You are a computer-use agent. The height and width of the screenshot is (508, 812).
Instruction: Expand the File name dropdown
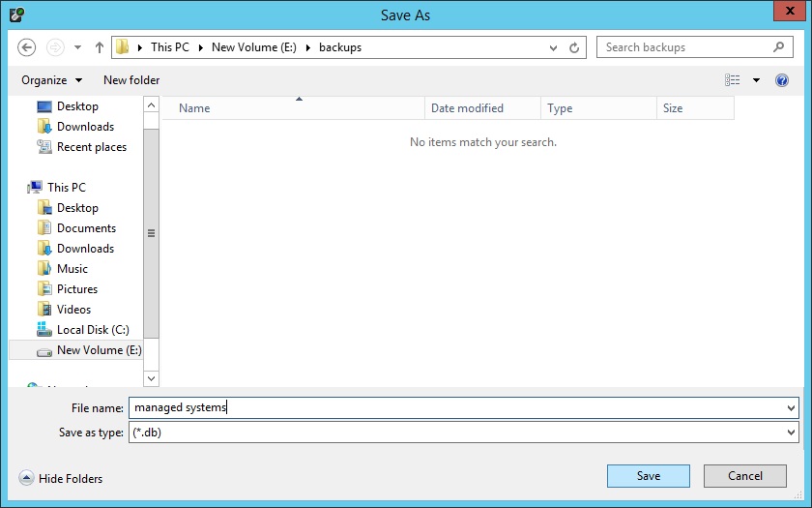(x=791, y=408)
